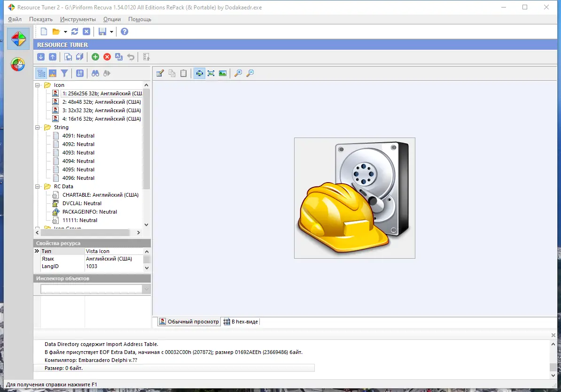561x392 pixels.
Task: Toggle the tree view mode button
Action: (x=41, y=73)
